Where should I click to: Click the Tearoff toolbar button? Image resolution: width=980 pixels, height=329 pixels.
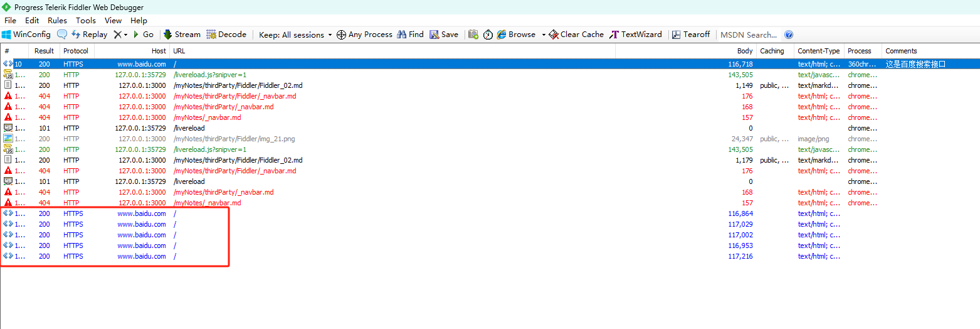pyautogui.click(x=691, y=35)
